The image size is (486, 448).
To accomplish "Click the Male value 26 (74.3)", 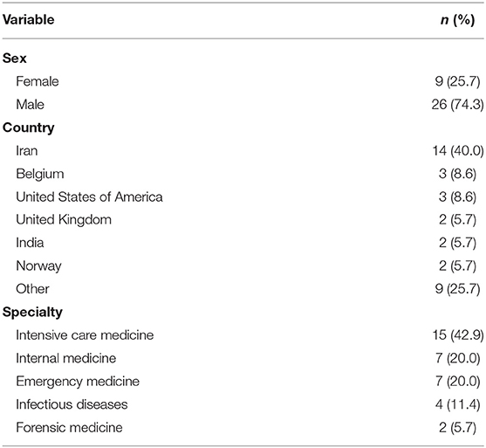I will (457, 105).
